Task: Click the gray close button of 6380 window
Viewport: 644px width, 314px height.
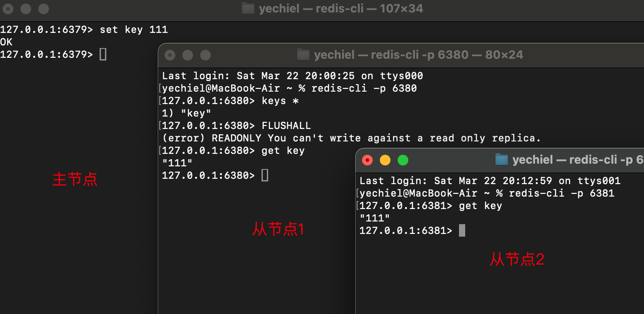Action: pyautogui.click(x=170, y=55)
